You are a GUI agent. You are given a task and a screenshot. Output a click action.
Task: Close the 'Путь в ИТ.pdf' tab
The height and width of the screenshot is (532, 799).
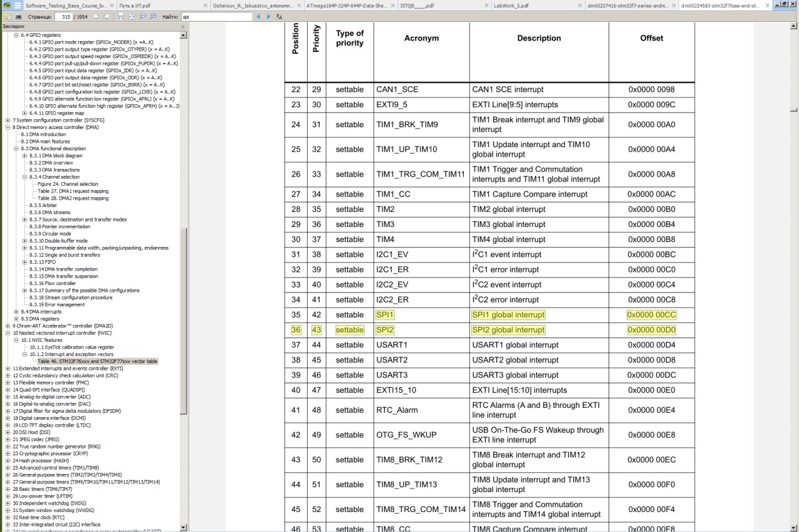205,5
